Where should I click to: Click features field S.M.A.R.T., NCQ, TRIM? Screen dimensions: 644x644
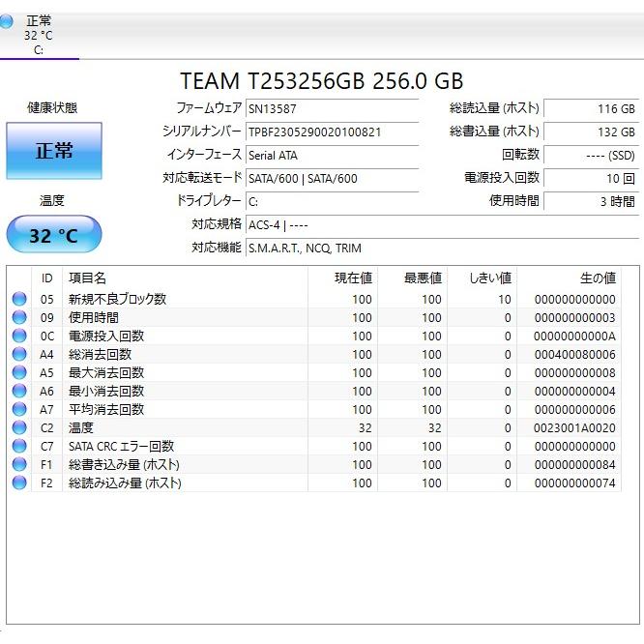point(442,249)
